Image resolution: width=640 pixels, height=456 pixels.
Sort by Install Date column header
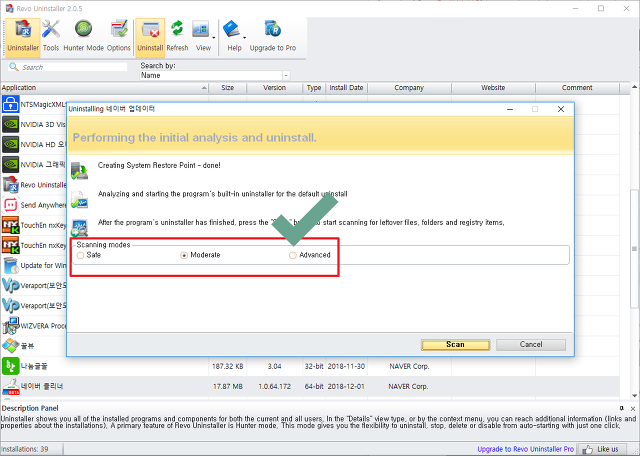[x=347, y=88]
